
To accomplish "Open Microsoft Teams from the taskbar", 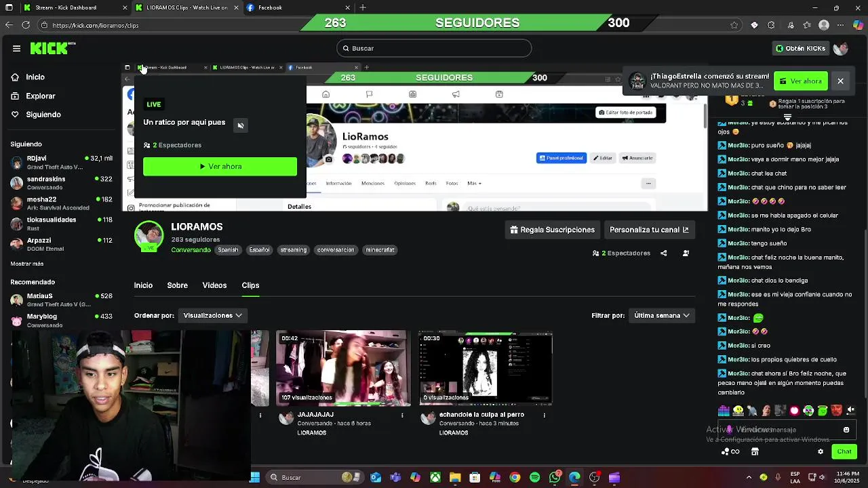I will [x=395, y=477].
